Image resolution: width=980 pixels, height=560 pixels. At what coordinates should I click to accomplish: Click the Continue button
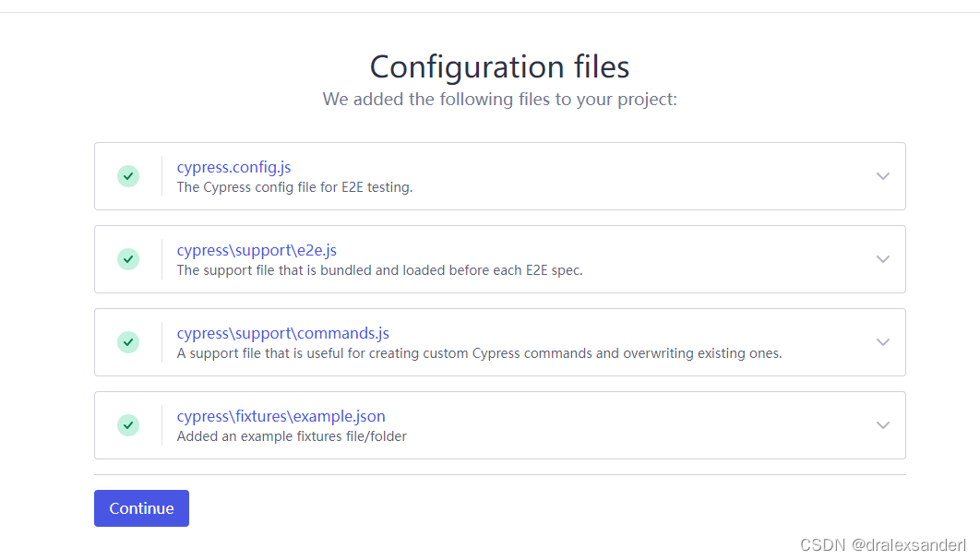[142, 508]
